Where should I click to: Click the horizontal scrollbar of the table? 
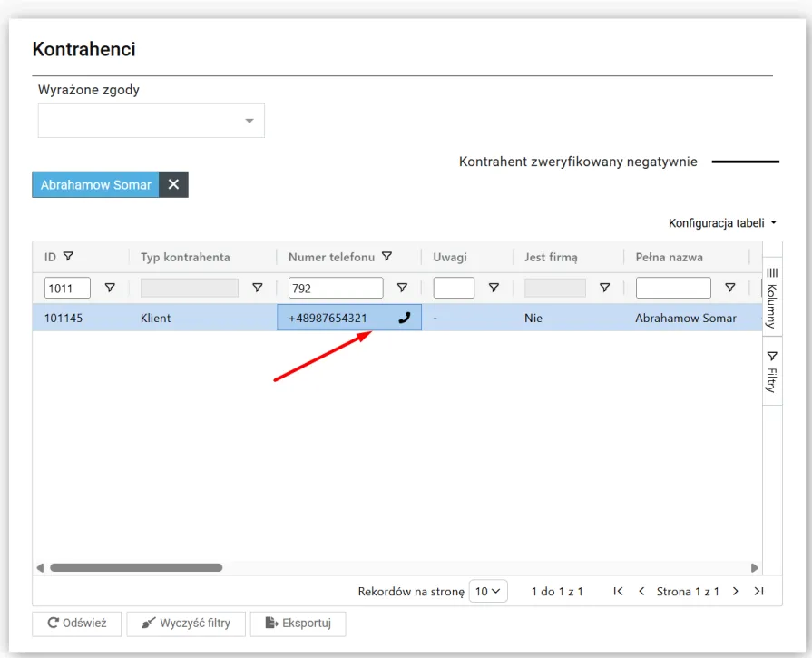click(x=136, y=568)
